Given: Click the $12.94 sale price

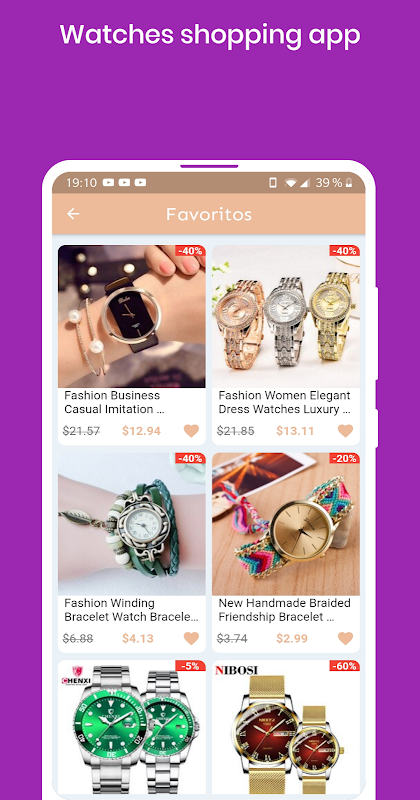Looking at the screenshot, I should click(141, 431).
